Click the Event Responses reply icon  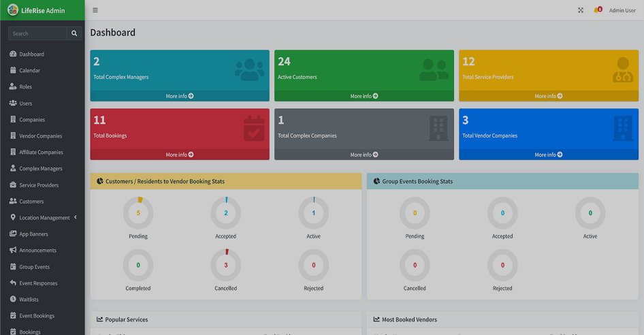click(13, 283)
